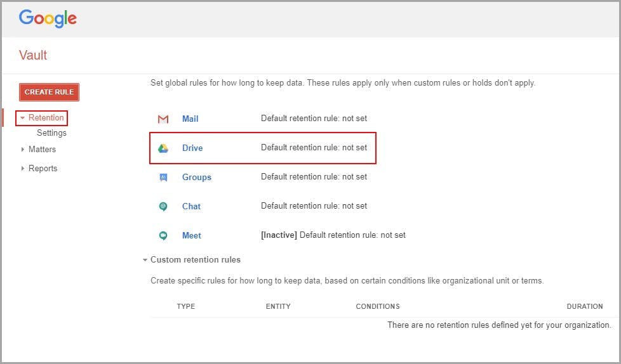Click the Chat service icon
This screenshot has width=621, height=364.
[163, 207]
